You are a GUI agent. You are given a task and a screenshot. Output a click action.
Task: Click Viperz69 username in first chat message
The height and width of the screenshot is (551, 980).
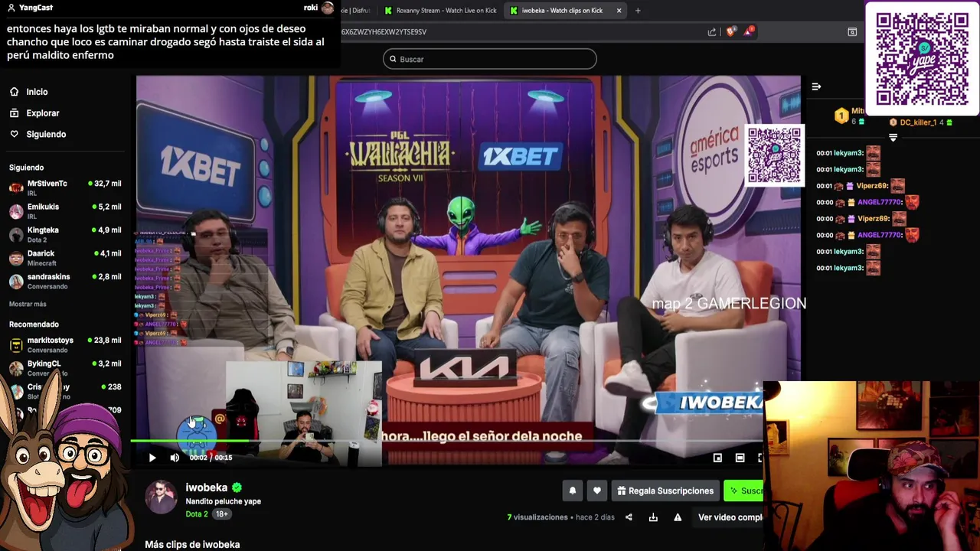click(873, 186)
